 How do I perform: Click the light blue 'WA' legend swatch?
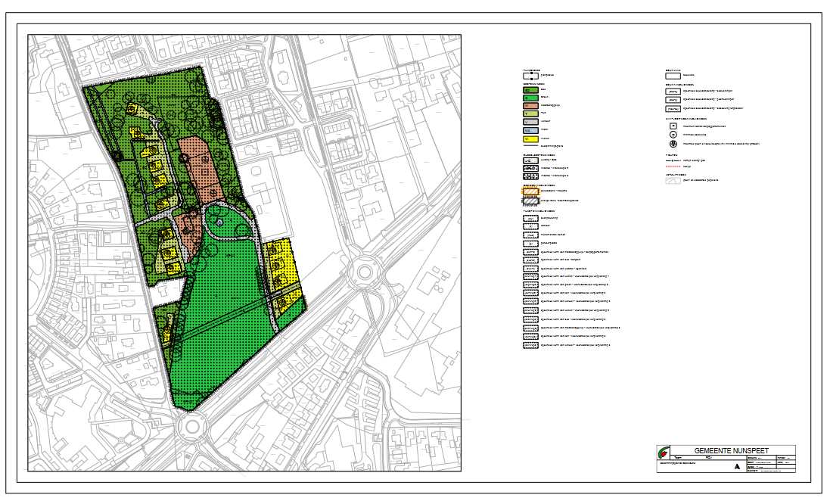tap(530, 130)
